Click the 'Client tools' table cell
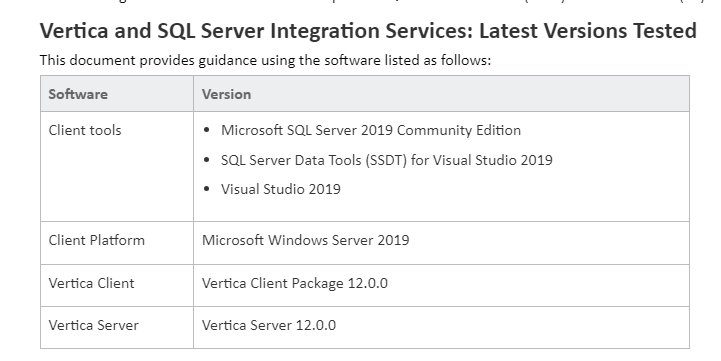 click(117, 166)
